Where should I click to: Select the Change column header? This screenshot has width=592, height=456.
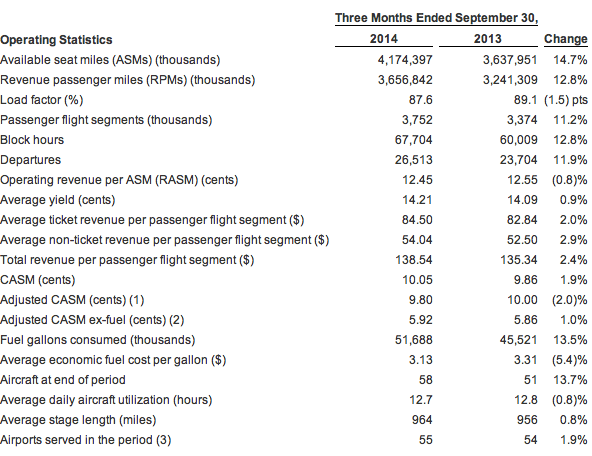tap(566, 39)
